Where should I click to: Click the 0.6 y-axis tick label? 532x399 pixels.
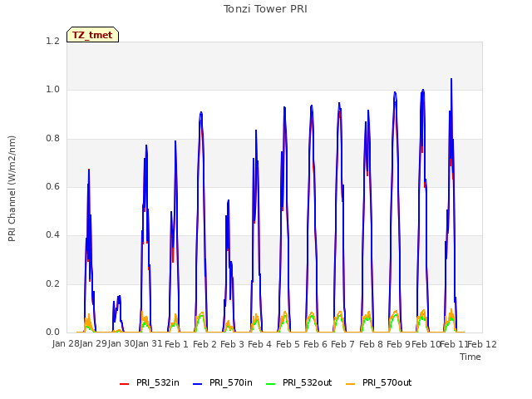52,186
